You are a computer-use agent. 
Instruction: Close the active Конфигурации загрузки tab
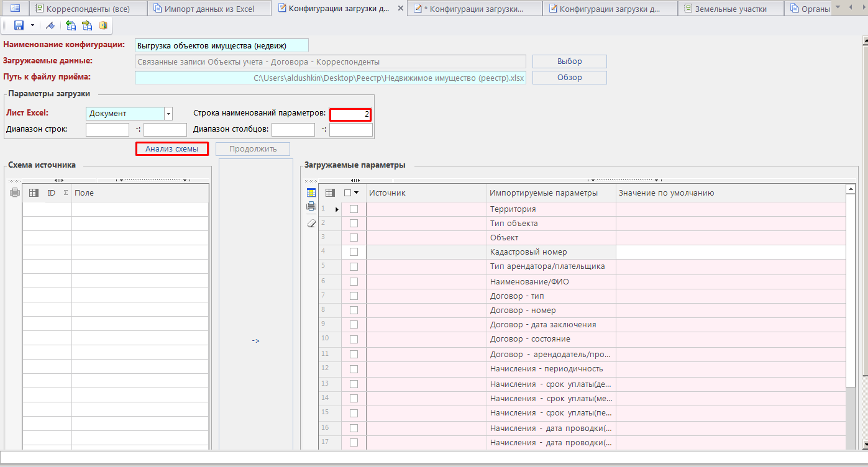click(x=400, y=9)
